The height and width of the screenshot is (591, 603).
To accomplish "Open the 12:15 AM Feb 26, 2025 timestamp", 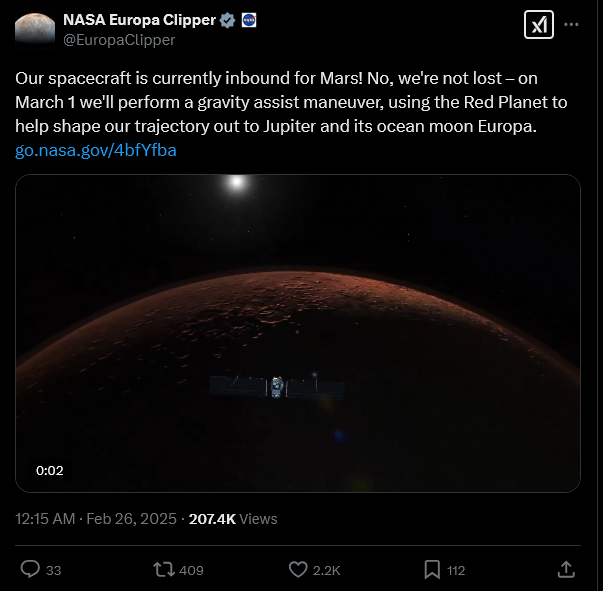I will point(96,519).
